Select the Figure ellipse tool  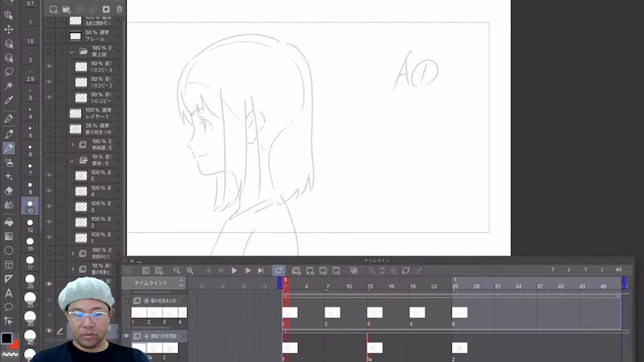pyautogui.click(x=9, y=250)
